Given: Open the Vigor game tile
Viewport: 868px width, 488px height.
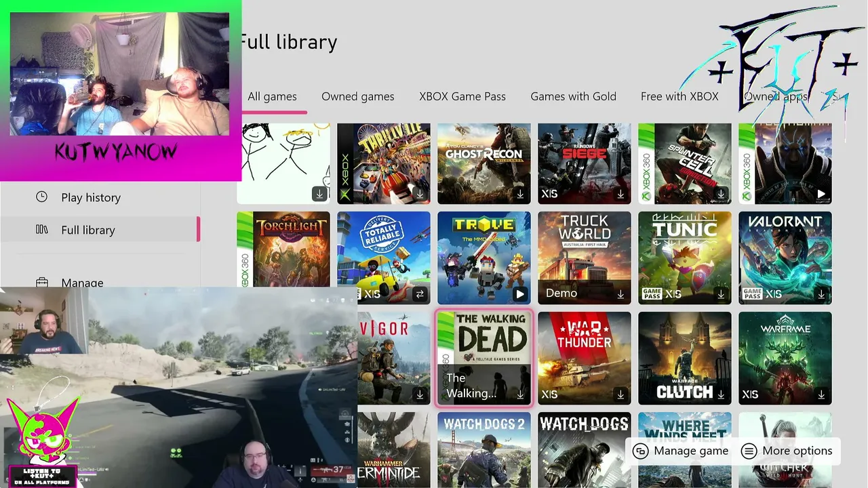Looking at the screenshot, I should coord(394,359).
